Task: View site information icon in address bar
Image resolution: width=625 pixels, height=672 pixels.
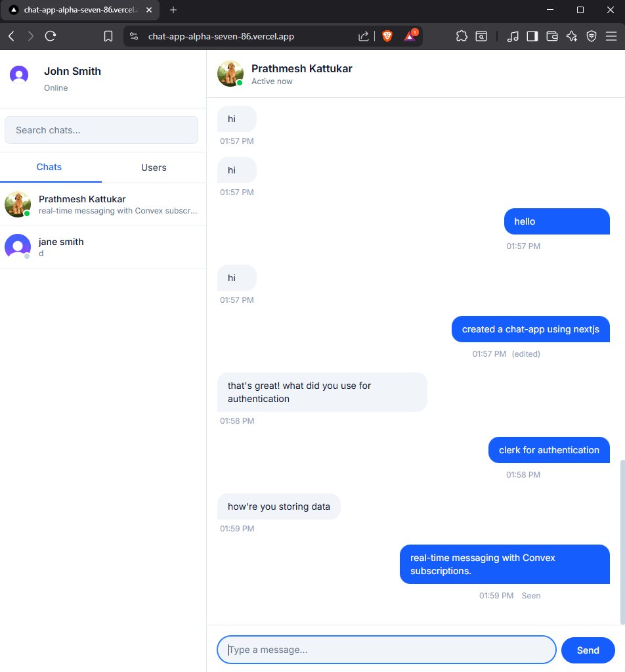Action: point(134,36)
